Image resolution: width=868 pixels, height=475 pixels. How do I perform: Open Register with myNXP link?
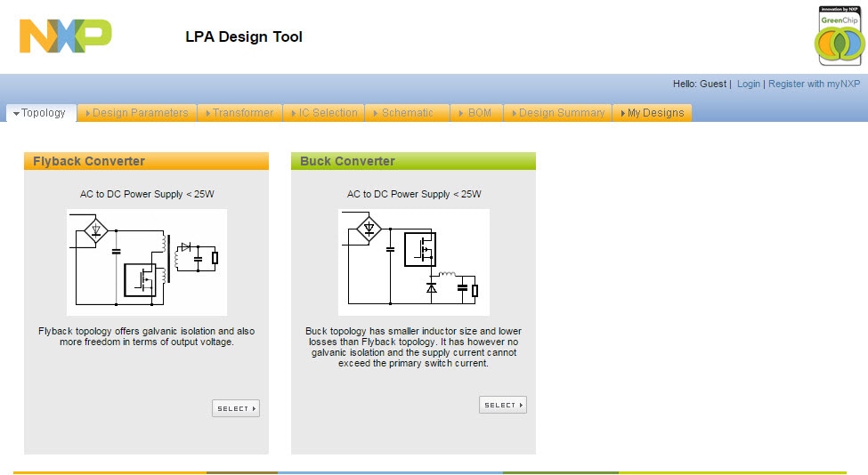(814, 84)
